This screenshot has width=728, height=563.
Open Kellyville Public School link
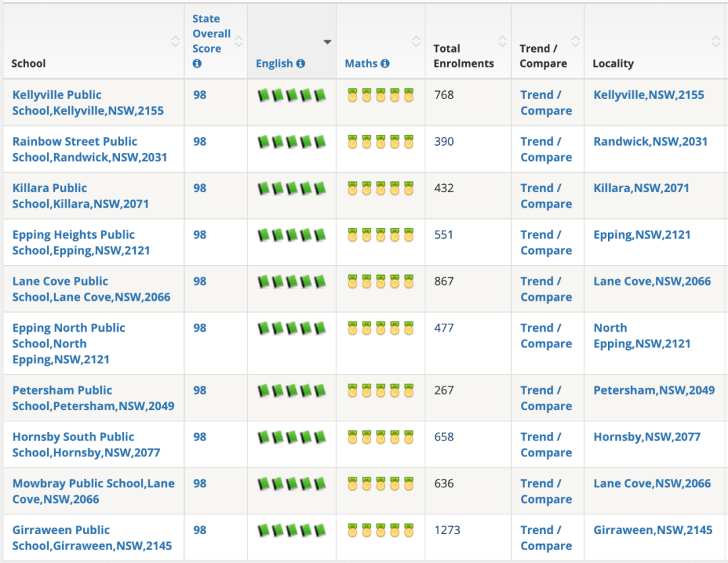88,102
